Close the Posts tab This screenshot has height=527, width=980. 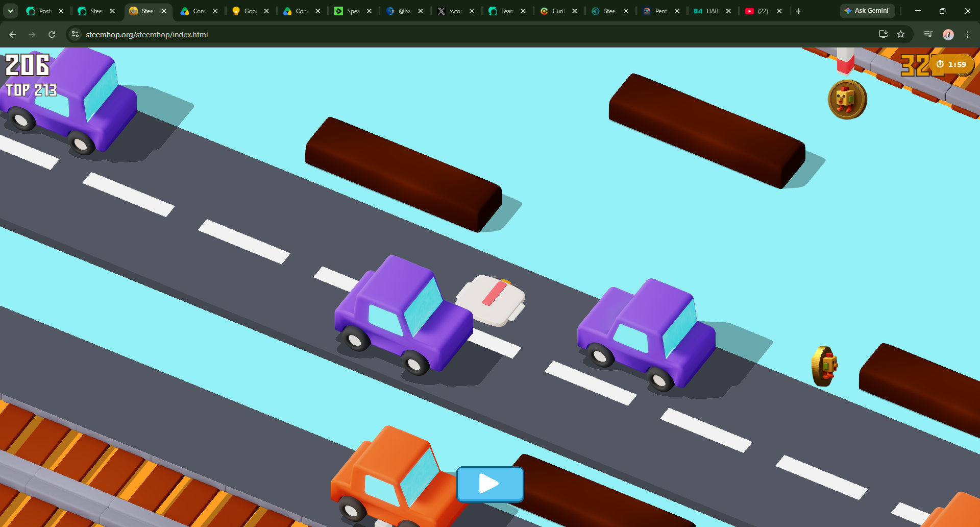[x=61, y=11]
